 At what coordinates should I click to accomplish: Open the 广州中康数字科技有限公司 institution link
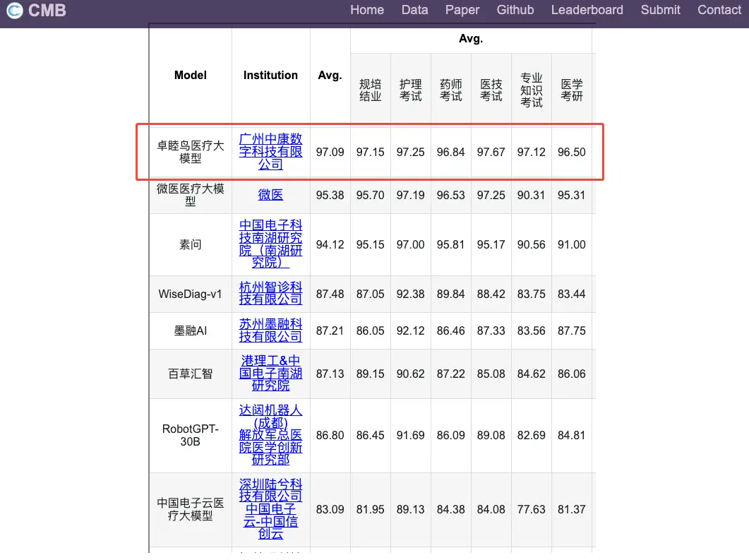[270, 151]
